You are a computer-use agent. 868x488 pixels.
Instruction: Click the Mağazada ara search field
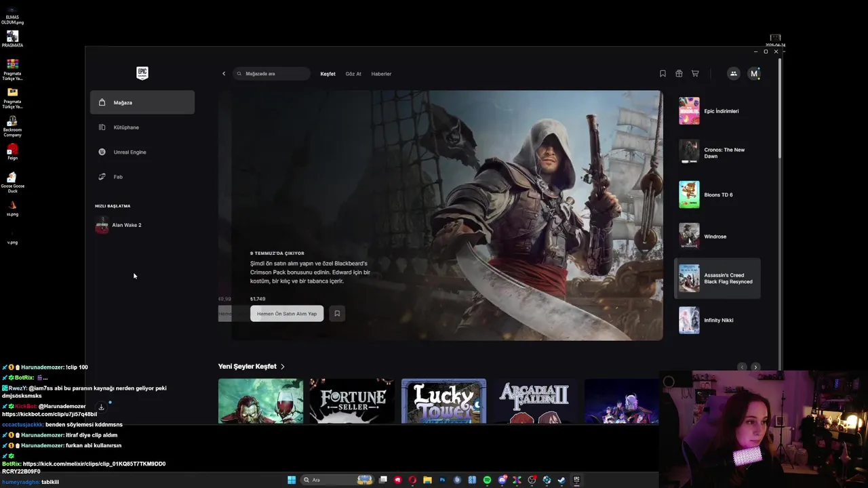tap(271, 74)
